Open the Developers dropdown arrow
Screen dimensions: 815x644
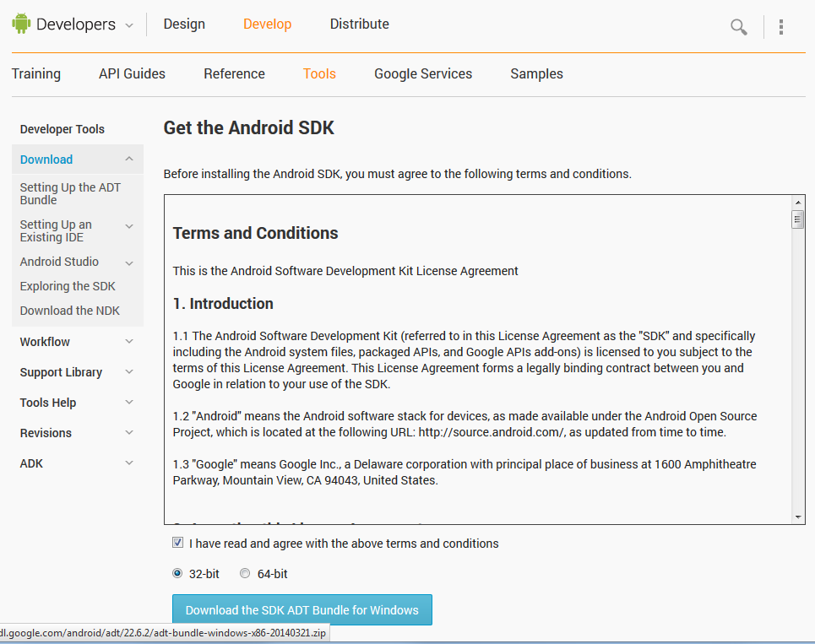[x=129, y=25]
